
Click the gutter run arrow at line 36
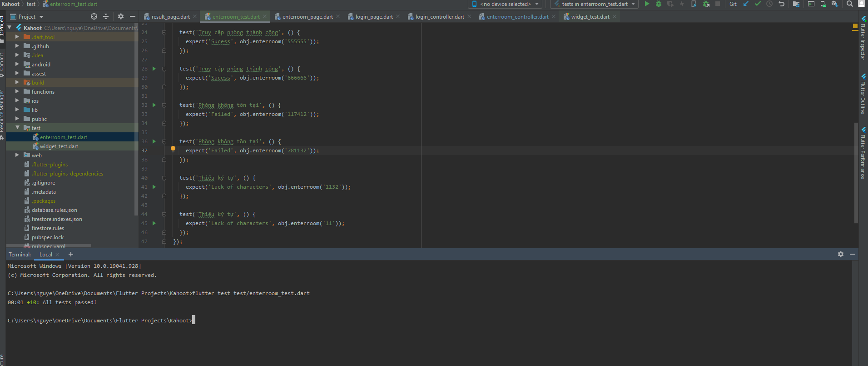[x=154, y=141]
